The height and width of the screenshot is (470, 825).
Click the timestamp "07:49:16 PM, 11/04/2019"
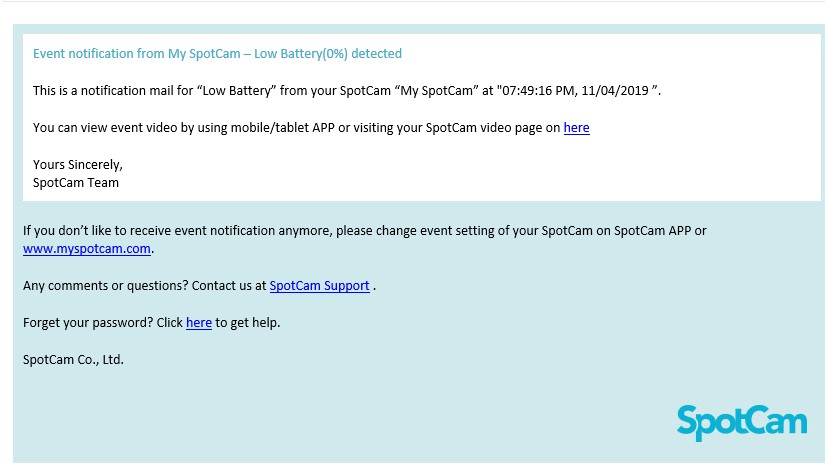[x=575, y=91]
